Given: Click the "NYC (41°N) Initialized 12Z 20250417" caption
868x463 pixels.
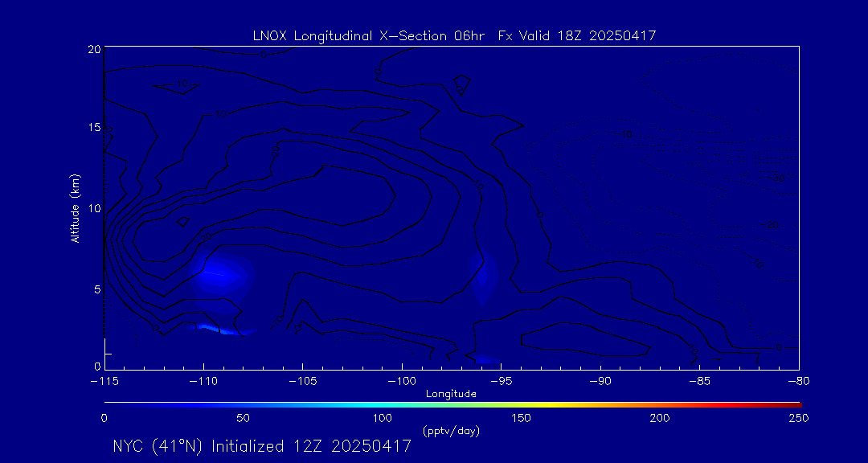Looking at the screenshot, I should click(x=262, y=446).
